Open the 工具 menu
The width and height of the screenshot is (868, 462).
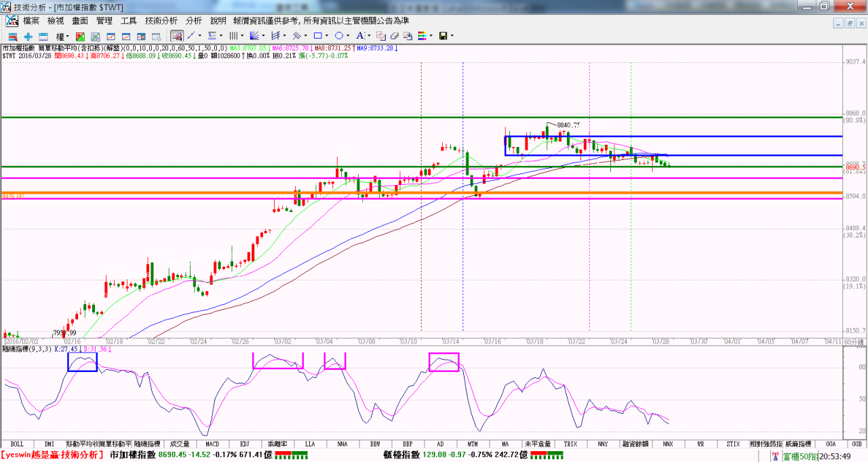tap(129, 21)
